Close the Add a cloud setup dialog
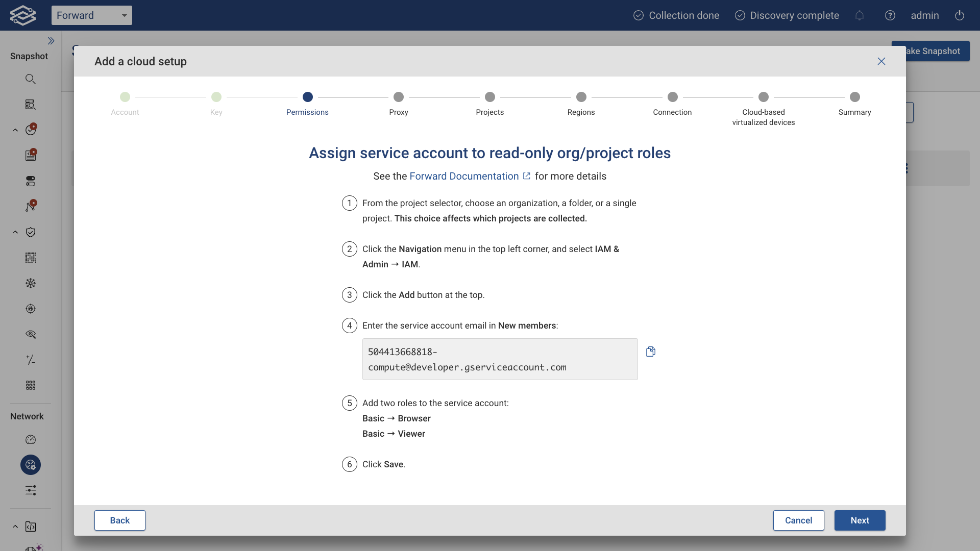 (x=881, y=61)
